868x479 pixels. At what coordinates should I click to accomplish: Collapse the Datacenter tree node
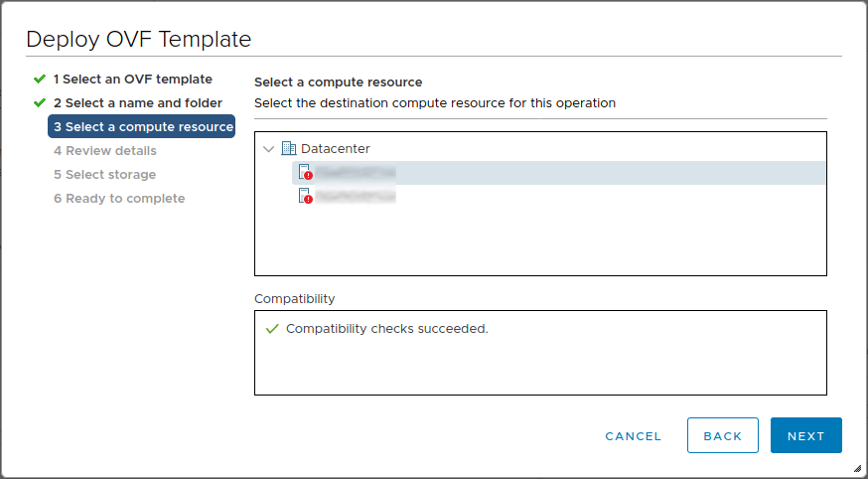pos(269,149)
